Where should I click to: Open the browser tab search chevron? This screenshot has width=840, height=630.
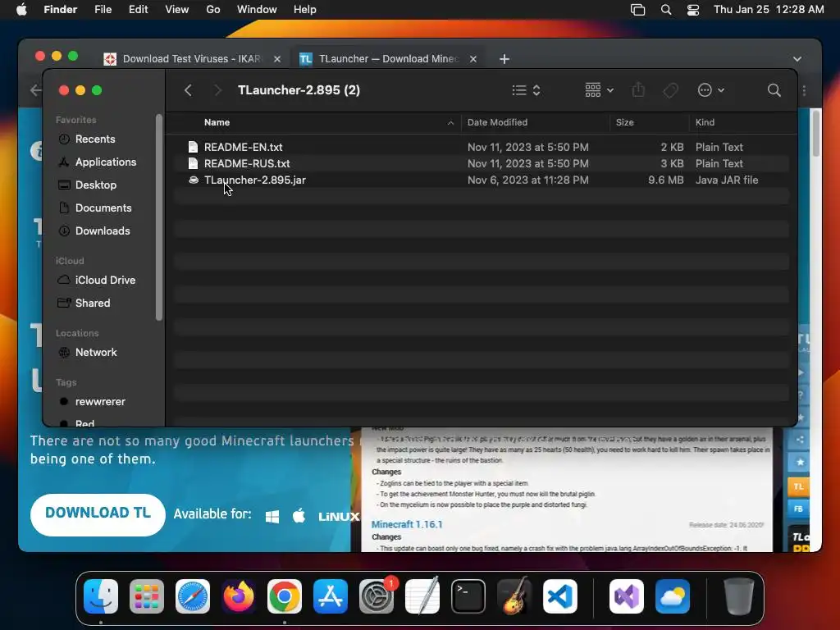pyautogui.click(x=797, y=59)
